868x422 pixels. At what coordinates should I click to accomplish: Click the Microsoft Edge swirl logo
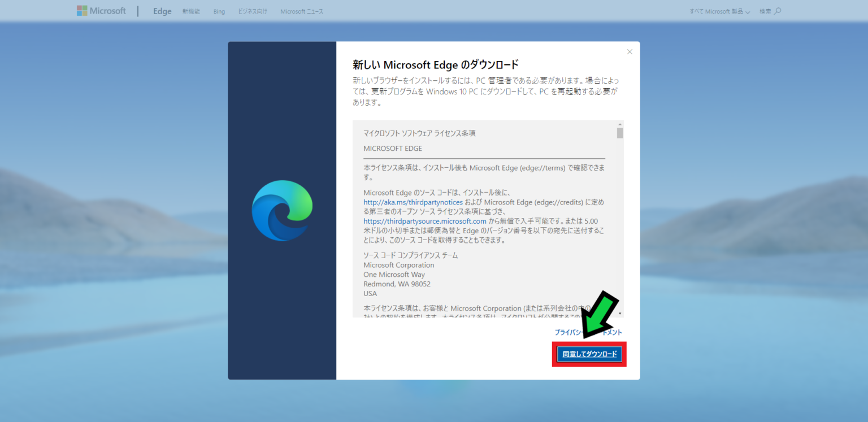click(281, 210)
